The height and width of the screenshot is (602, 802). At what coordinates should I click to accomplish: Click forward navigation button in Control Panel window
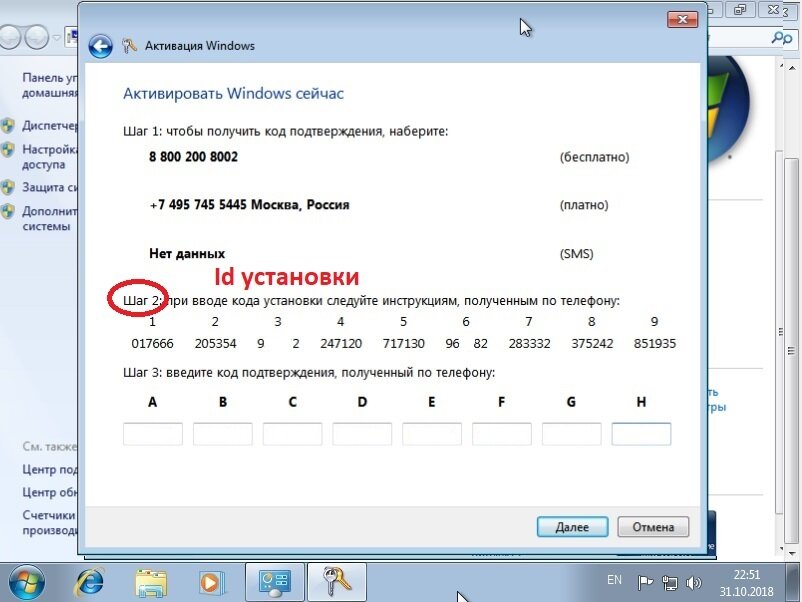[x=37, y=37]
